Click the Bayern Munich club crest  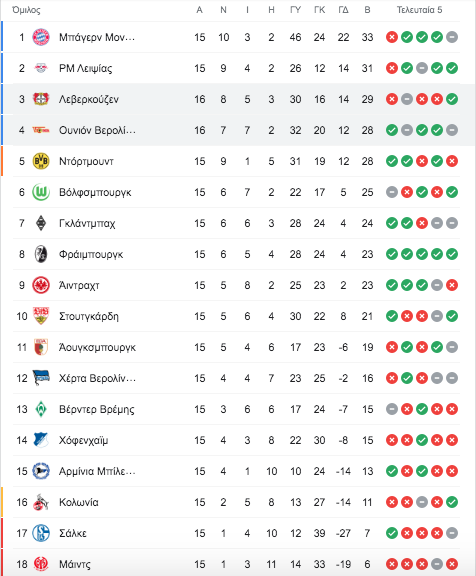tap(41, 37)
